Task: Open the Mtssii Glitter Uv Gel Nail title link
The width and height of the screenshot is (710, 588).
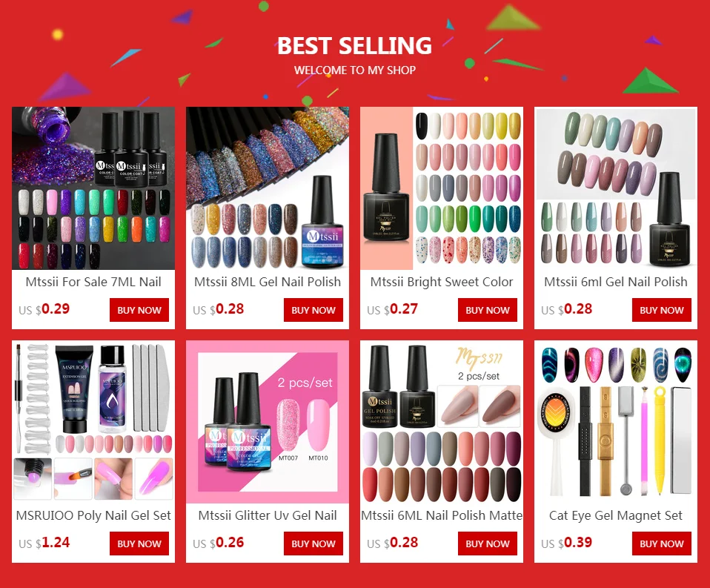Action: [x=268, y=515]
